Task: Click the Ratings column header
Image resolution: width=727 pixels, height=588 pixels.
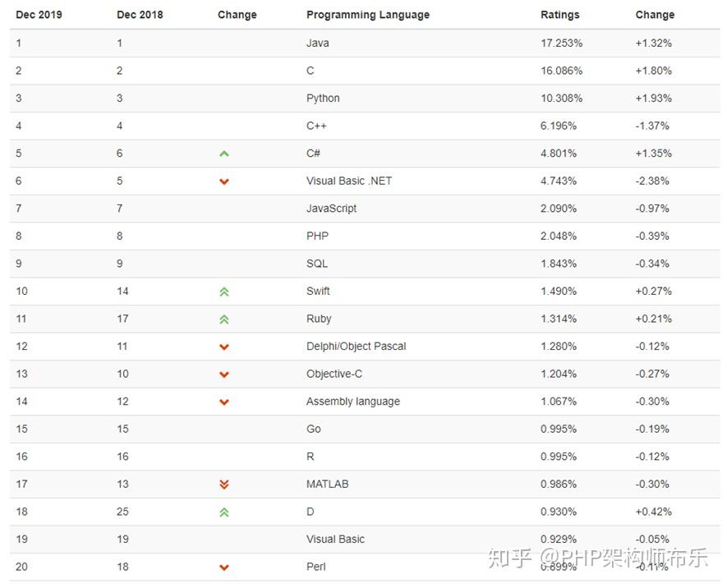Action: [559, 15]
